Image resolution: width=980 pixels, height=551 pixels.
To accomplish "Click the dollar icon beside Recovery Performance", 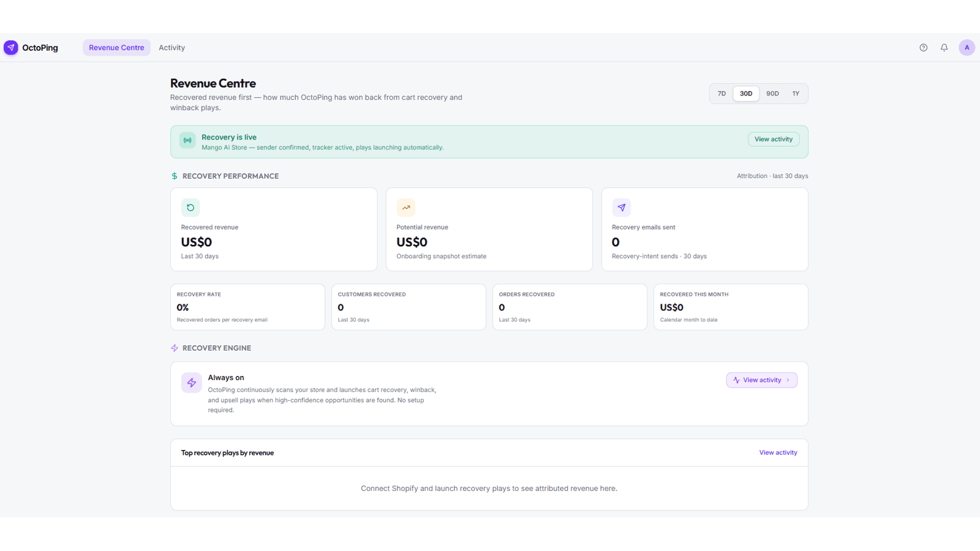I will 175,176.
